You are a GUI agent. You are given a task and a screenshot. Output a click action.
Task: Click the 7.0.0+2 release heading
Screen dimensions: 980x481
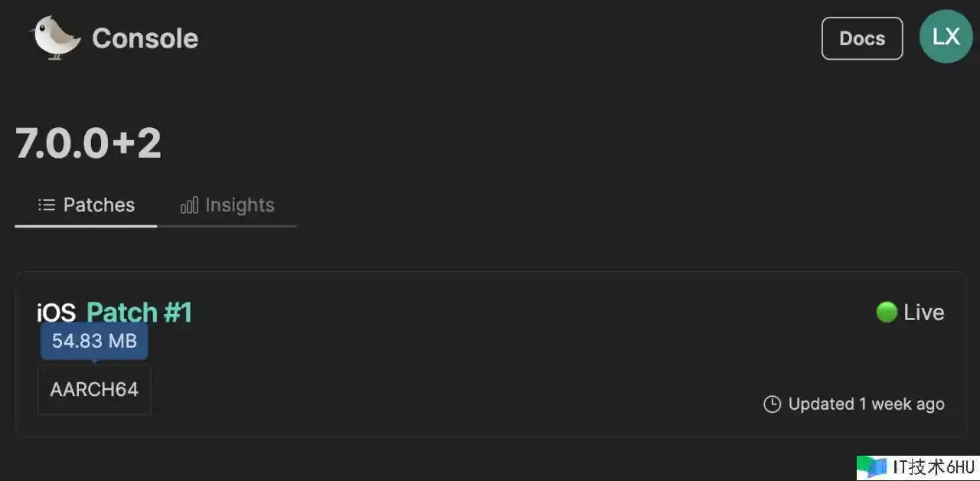point(89,143)
